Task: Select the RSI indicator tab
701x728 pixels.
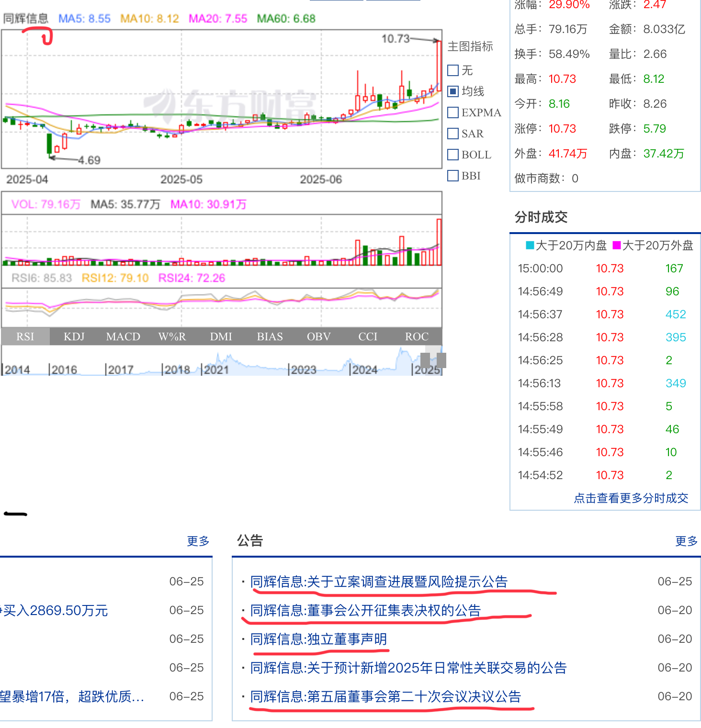Action: 25,336
